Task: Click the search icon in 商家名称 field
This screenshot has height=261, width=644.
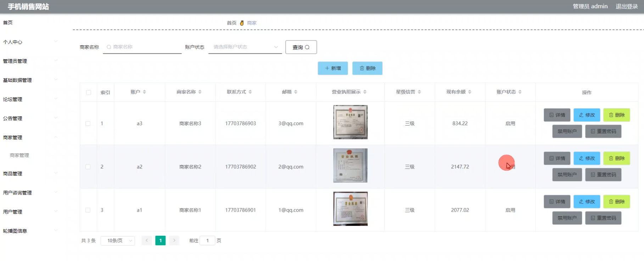Action: (x=109, y=47)
